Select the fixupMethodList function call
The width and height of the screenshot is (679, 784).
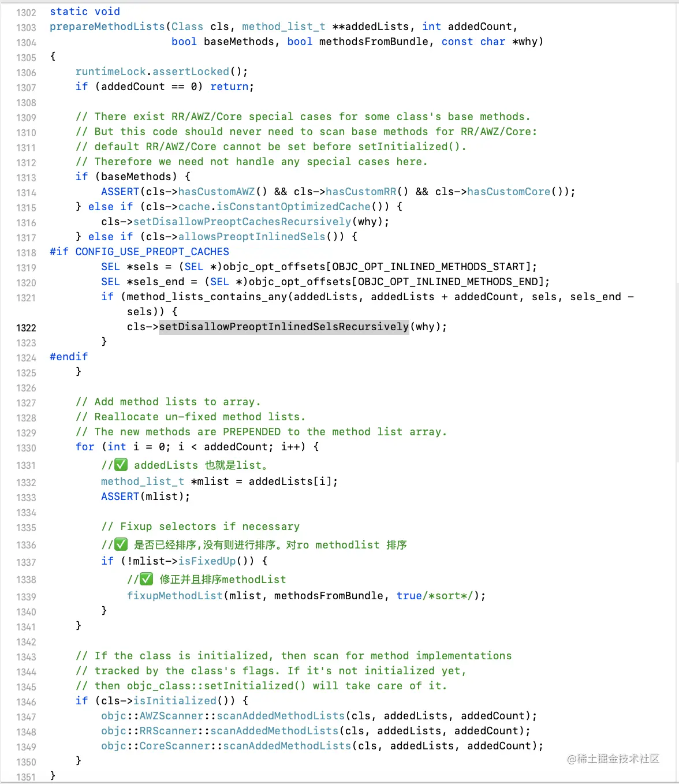pyautogui.click(x=174, y=595)
